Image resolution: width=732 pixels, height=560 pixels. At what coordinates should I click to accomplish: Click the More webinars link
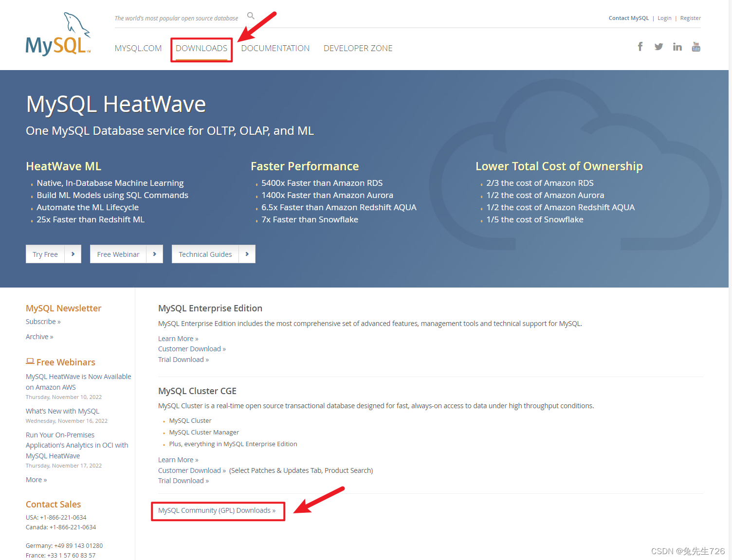pos(37,480)
